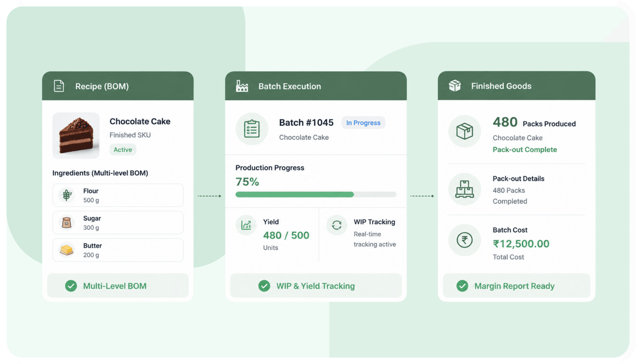
Task: Click the Ingredients (Multi-level BOM) heading
Action: click(100, 173)
